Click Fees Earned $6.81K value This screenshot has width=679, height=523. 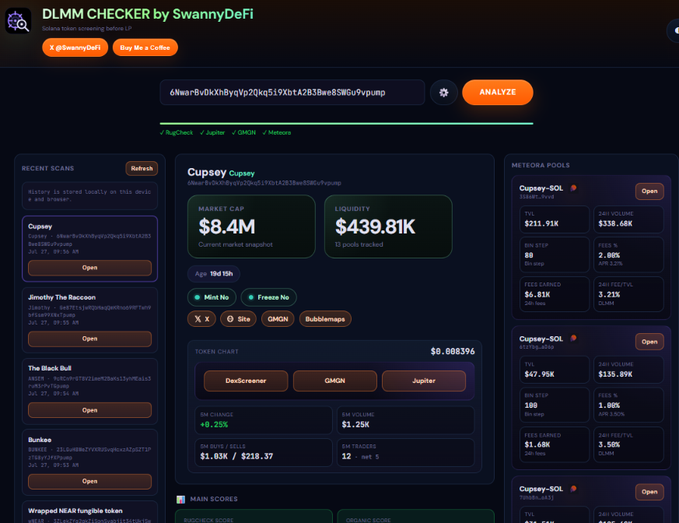(537, 294)
